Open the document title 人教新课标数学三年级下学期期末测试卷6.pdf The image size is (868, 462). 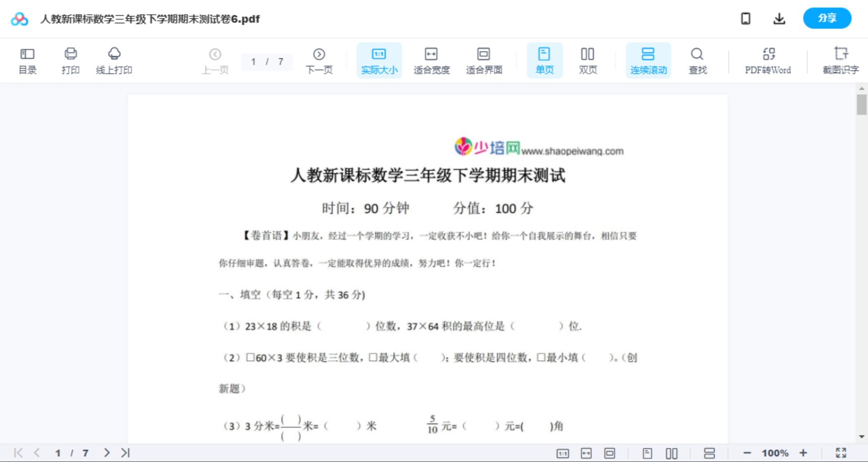pyautogui.click(x=149, y=19)
